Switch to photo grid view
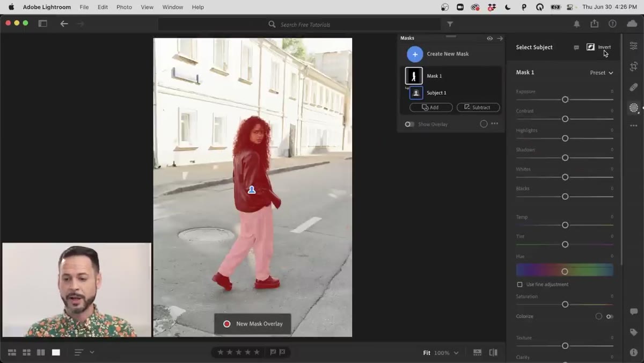 (12, 352)
